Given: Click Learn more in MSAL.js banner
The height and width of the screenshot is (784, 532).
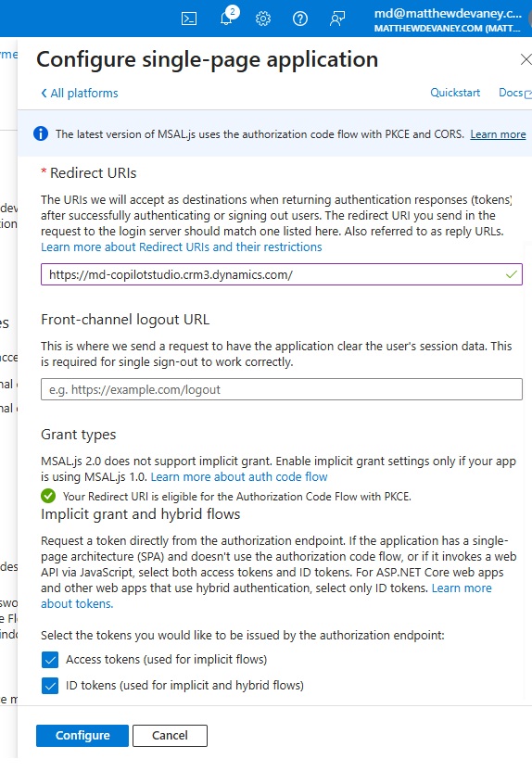Looking at the screenshot, I should [498, 134].
